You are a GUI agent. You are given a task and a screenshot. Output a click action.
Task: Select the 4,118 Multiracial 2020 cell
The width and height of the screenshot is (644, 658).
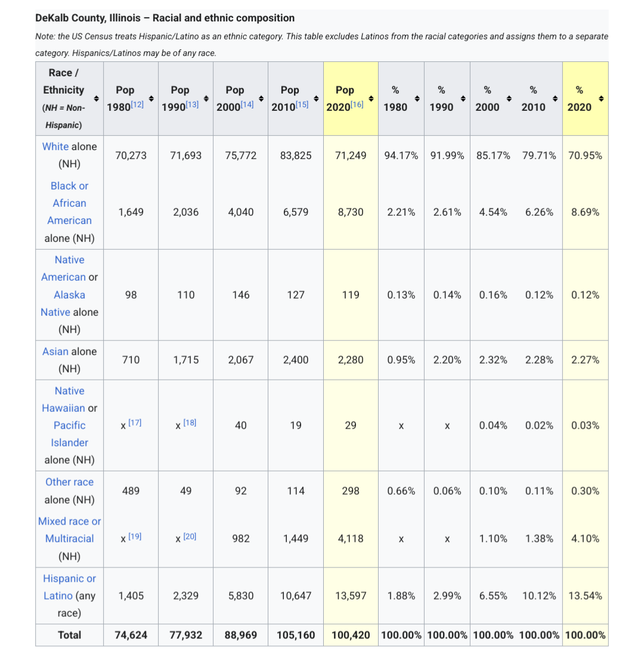click(351, 538)
